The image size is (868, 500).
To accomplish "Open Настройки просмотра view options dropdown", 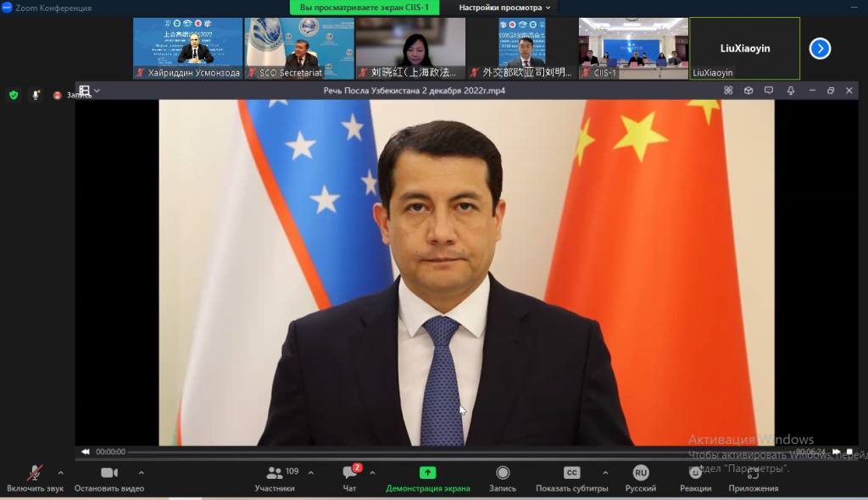I will click(x=504, y=8).
